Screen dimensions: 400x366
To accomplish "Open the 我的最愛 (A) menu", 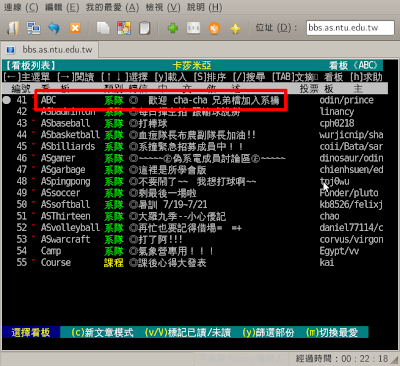I will tap(112, 7).
